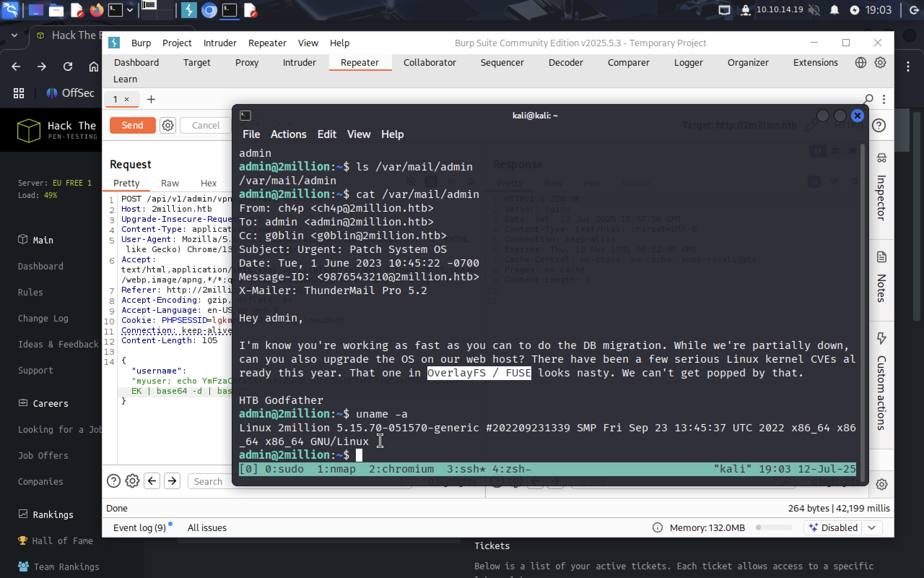The width and height of the screenshot is (924, 578).
Task: Go to next search match in request
Action: 172,481
